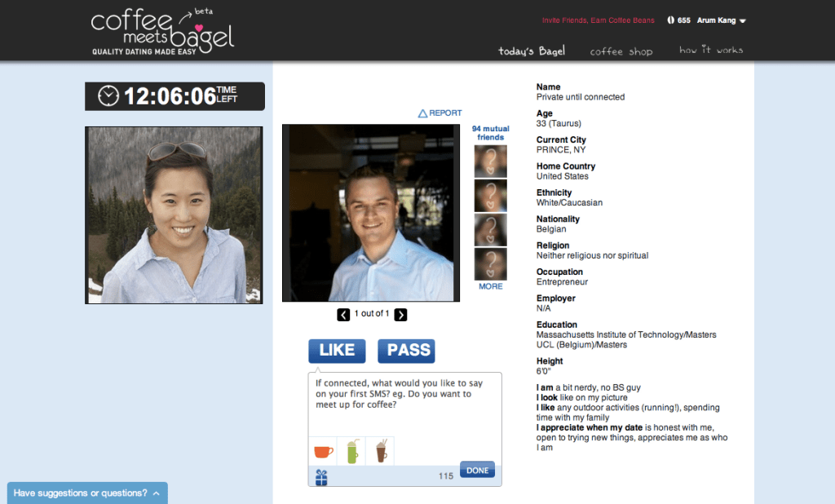Image resolution: width=835 pixels, height=504 pixels.
Task: Click the '33 (Taurus)' age value
Action: click(559, 124)
